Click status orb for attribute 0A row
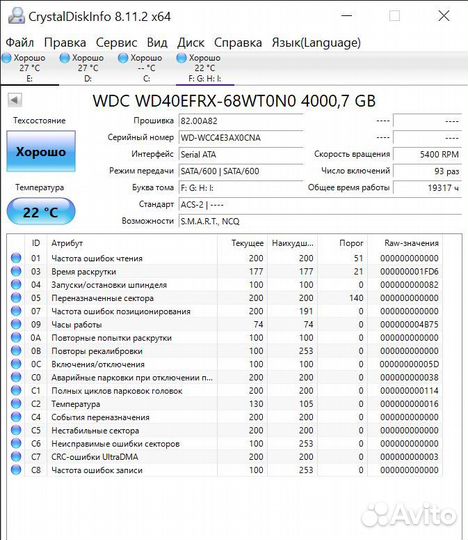468x540 pixels. [x=16, y=338]
